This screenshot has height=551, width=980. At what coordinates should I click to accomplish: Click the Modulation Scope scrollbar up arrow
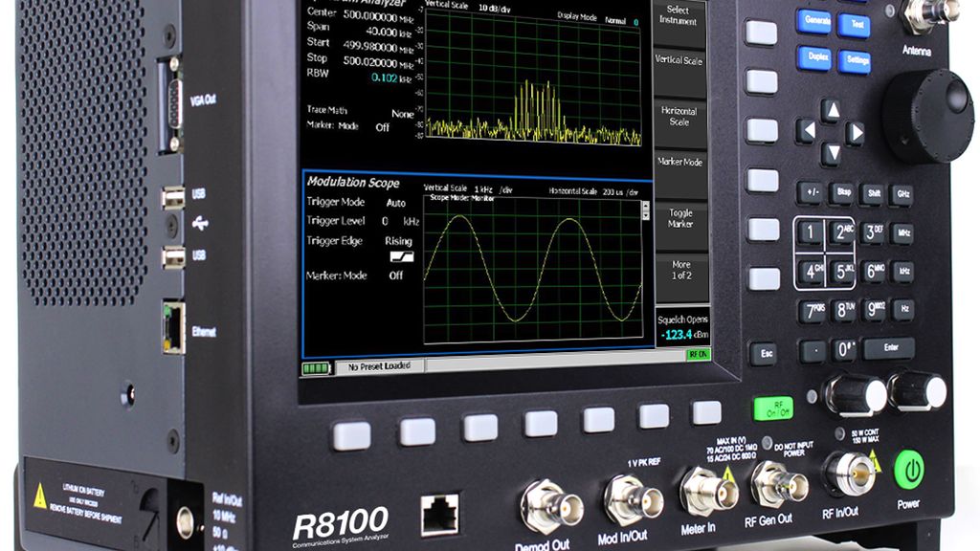(x=646, y=206)
